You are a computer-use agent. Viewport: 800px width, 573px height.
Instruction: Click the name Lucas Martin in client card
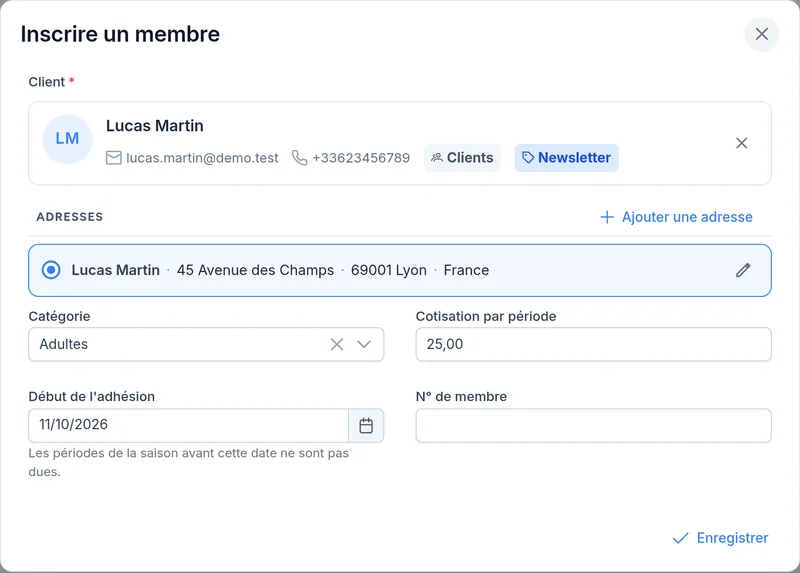(x=155, y=126)
